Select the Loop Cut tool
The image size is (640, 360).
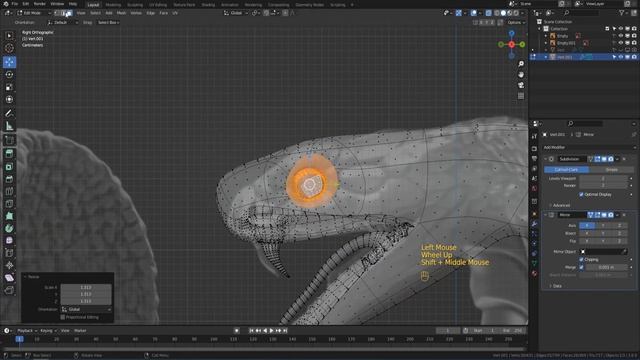point(9,191)
